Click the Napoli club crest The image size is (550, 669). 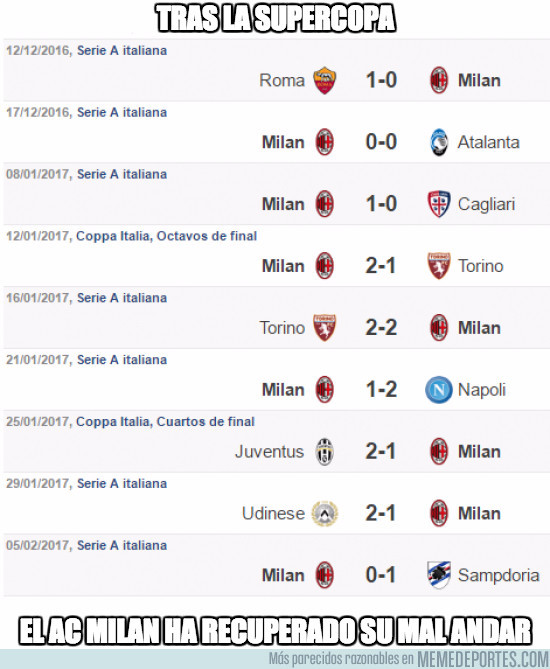click(x=439, y=390)
